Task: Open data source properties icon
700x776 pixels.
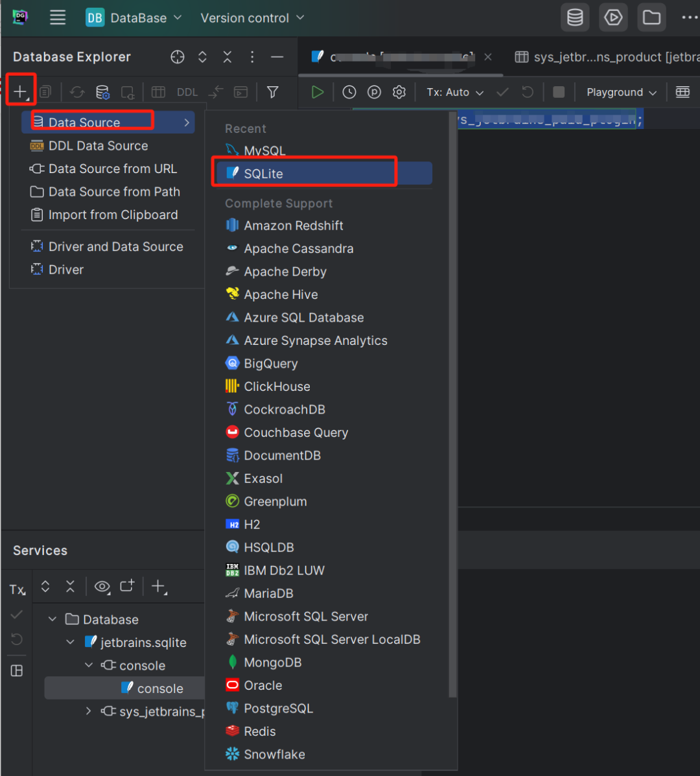Action: (x=102, y=92)
